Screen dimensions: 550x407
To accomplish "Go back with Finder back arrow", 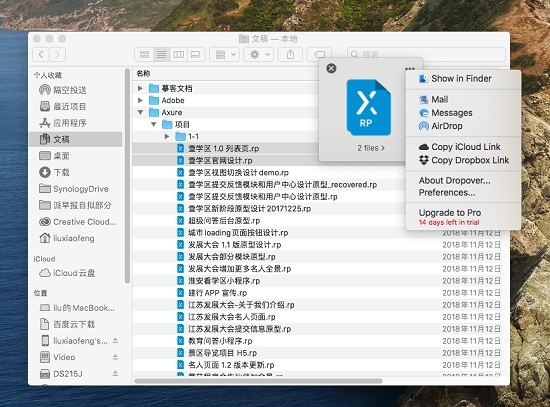I will click(x=41, y=54).
